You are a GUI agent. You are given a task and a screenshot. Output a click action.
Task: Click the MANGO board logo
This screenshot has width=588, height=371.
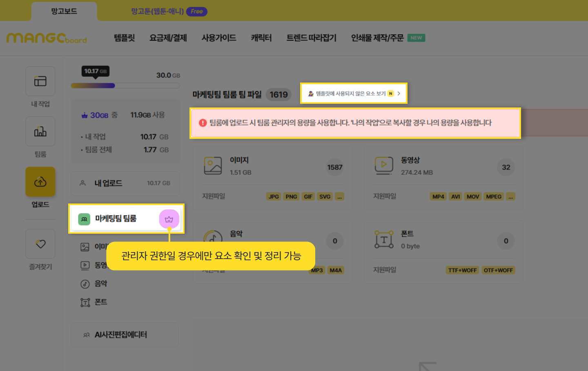47,38
